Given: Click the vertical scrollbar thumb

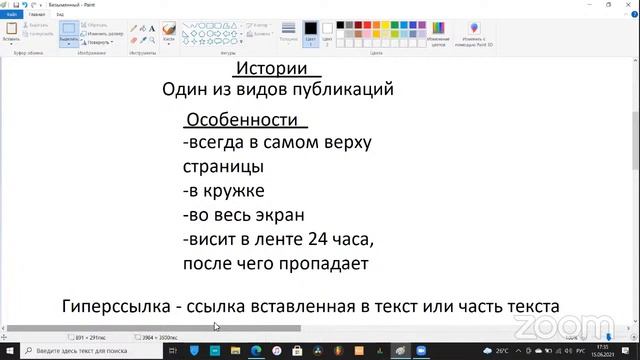Looking at the screenshot, I should tap(636, 140).
